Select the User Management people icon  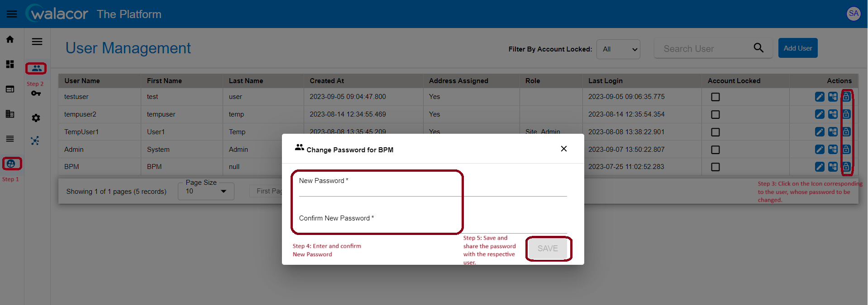[36, 68]
